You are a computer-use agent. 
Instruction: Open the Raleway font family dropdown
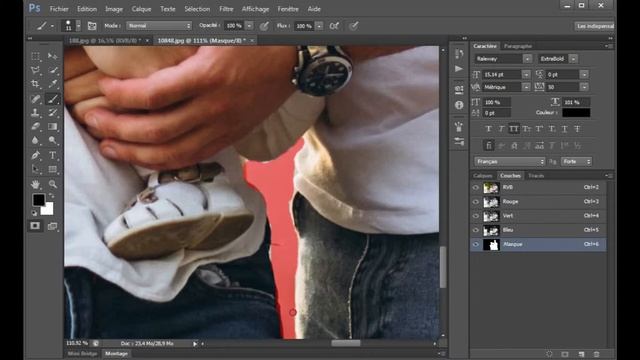(527, 59)
